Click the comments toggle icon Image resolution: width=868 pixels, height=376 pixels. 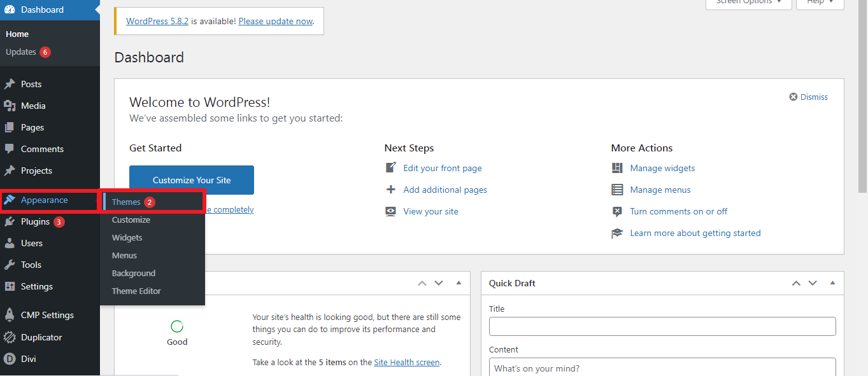pyautogui.click(x=617, y=211)
